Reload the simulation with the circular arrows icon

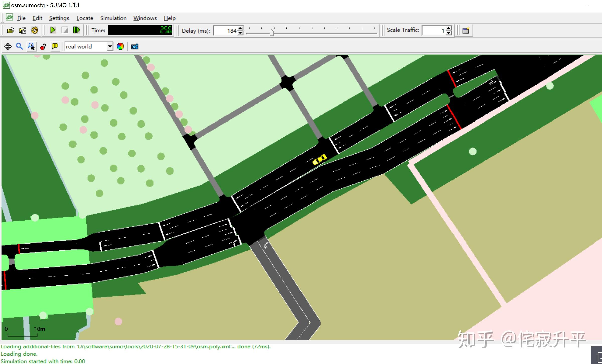[x=35, y=30]
